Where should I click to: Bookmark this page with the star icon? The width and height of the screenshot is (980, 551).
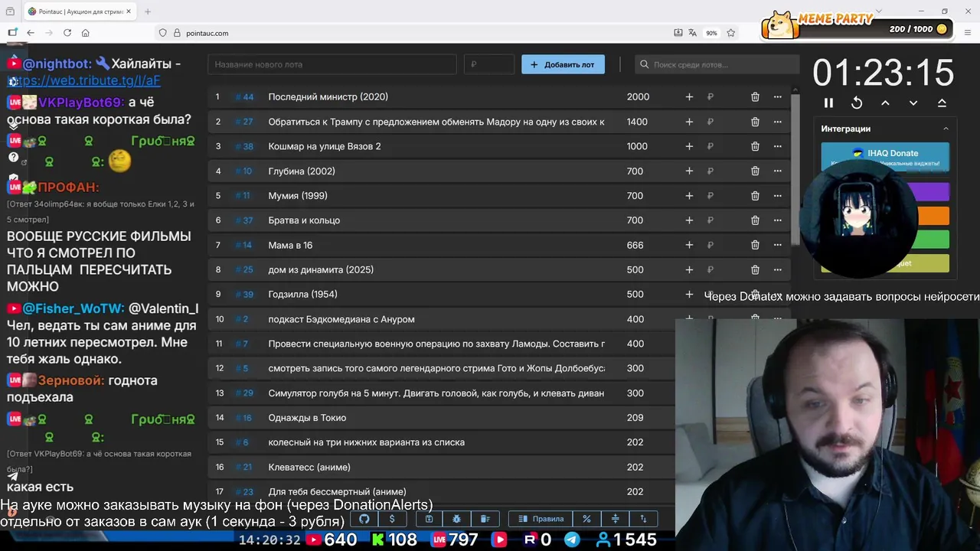731,33
